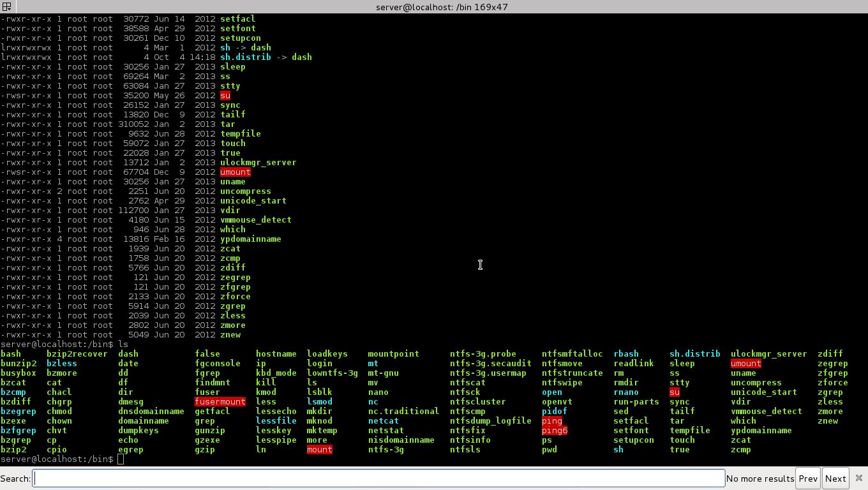
Task: Click the 'mountpoint' entry in ls output
Action: coord(393,354)
